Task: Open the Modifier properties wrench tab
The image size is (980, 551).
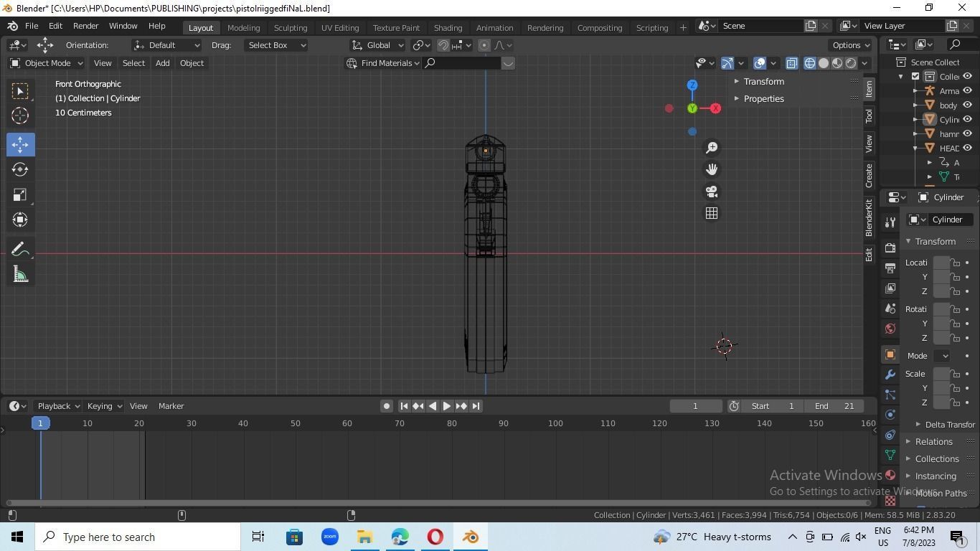Action: coord(890,375)
